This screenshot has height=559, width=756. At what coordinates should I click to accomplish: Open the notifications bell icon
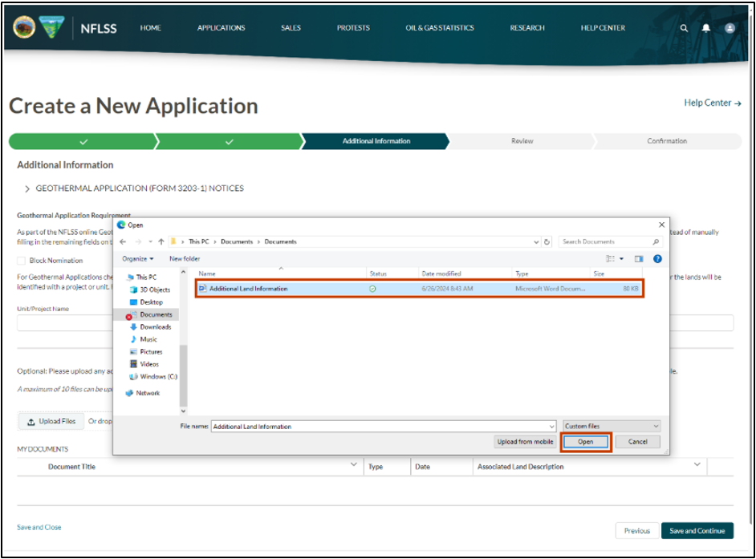click(x=706, y=28)
